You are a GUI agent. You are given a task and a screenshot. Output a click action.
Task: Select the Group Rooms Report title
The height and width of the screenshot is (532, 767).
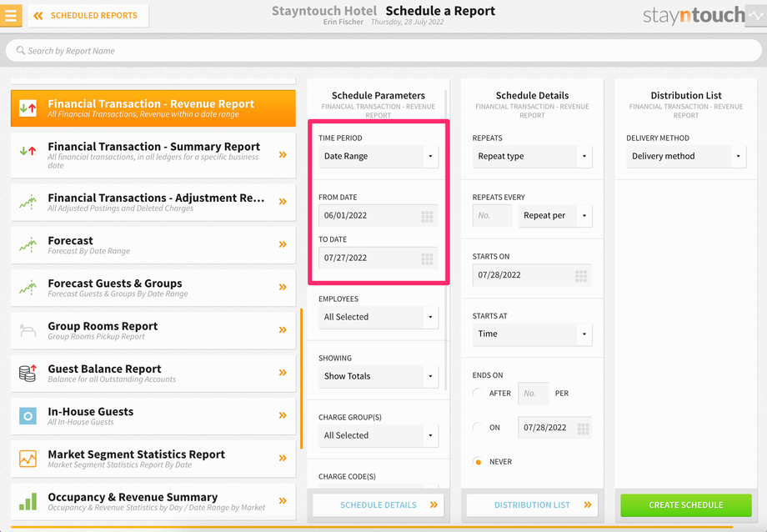(103, 326)
